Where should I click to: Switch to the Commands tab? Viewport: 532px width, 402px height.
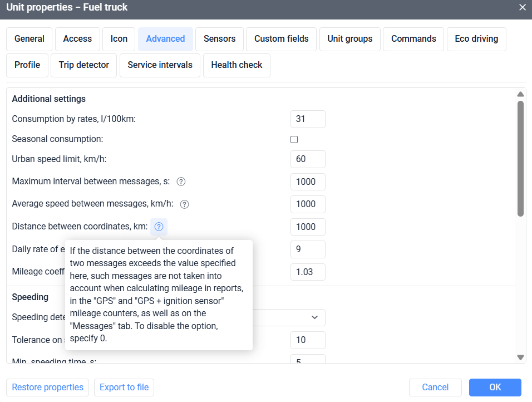pos(413,39)
